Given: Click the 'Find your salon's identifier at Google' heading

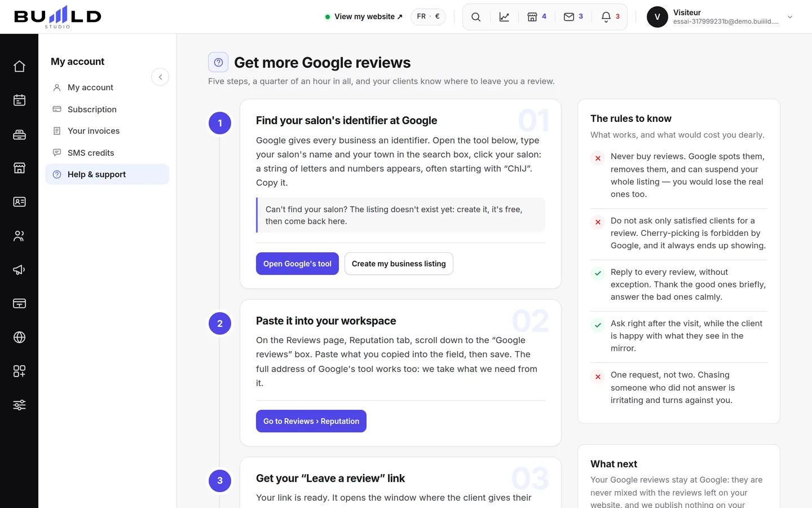Looking at the screenshot, I should tap(346, 120).
